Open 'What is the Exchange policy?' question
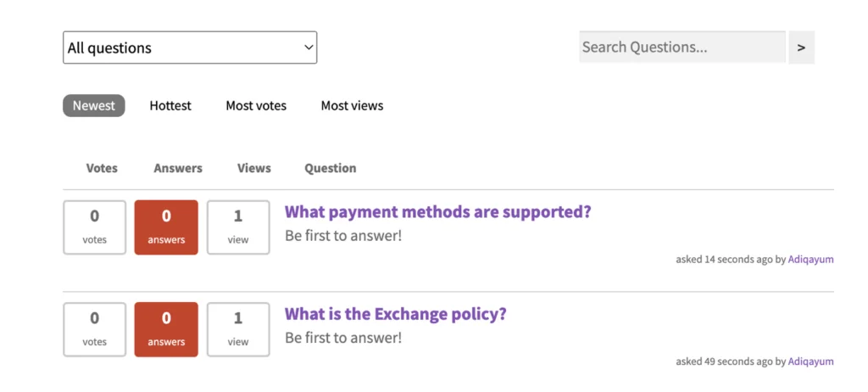The image size is (868, 392). pyautogui.click(x=395, y=314)
